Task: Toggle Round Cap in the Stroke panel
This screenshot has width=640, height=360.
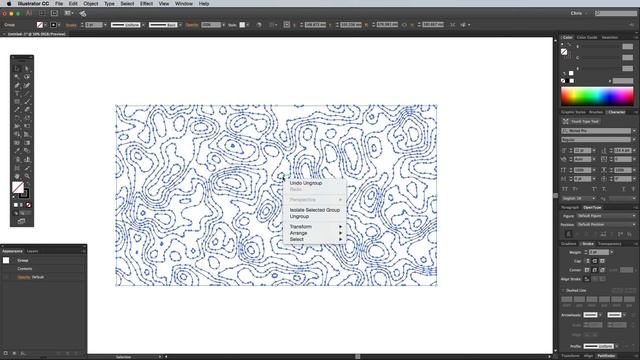Action: [594, 261]
